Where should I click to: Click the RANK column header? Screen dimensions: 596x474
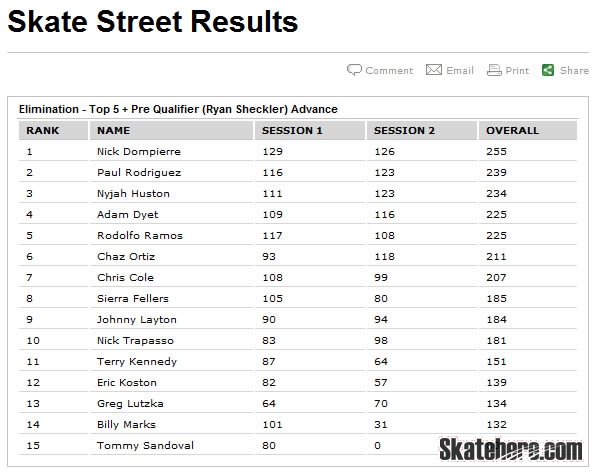(x=53, y=130)
